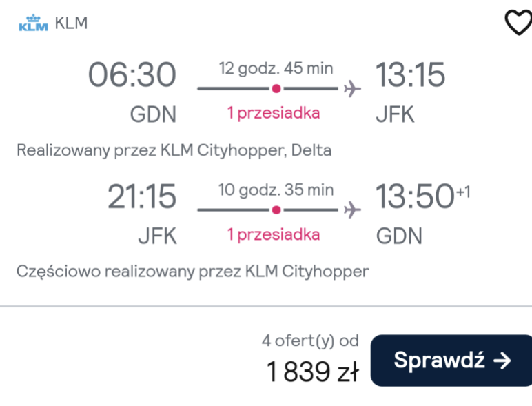Click outbound '1 przesiadka' label
532x406 pixels.
pos(274,113)
